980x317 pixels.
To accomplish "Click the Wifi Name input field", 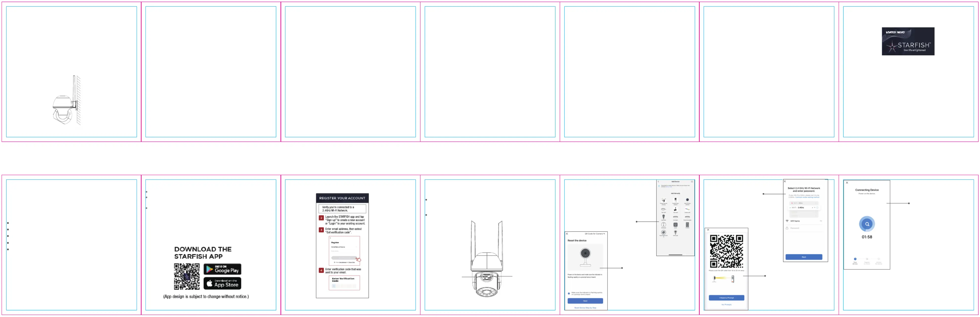I will coord(803,221).
